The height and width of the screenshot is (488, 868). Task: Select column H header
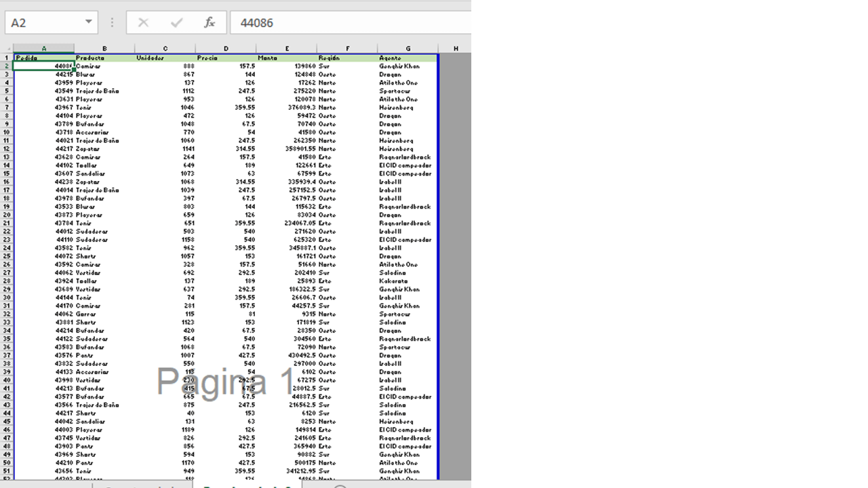click(455, 48)
